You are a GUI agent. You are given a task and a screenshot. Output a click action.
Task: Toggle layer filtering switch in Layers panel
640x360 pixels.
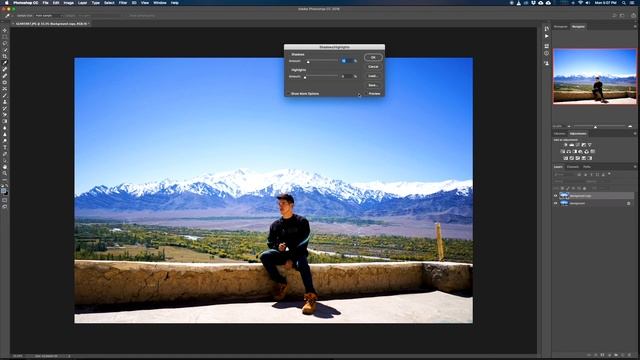point(609,173)
